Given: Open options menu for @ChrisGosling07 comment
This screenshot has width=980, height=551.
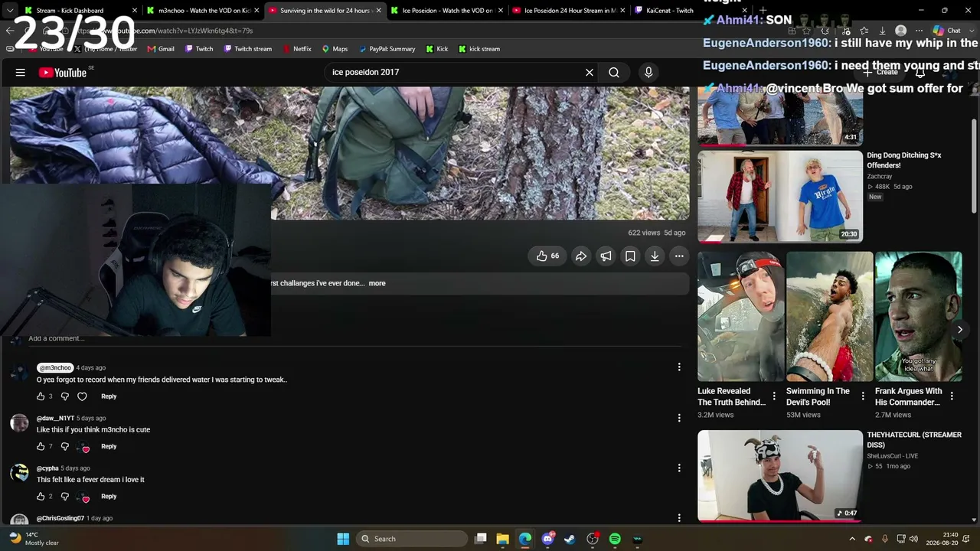Looking at the screenshot, I should coord(679,518).
